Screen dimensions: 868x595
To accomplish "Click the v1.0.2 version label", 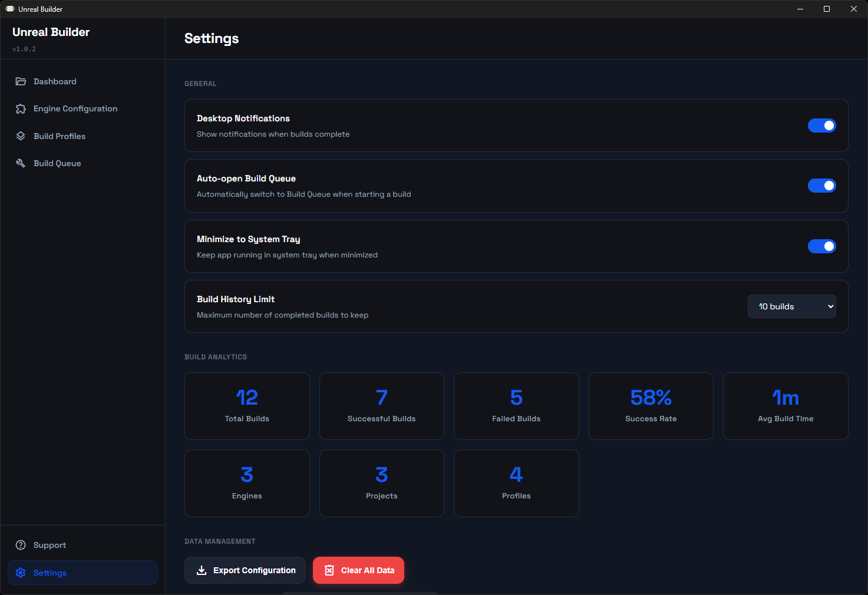I will pyautogui.click(x=24, y=49).
